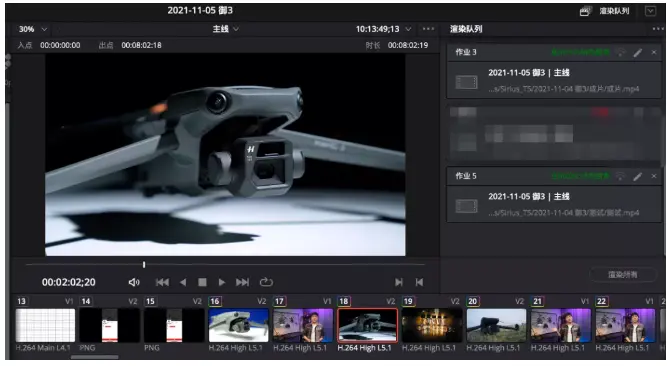Stop playback with the square icon
This screenshot has width=667, height=366.
point(202,282)
